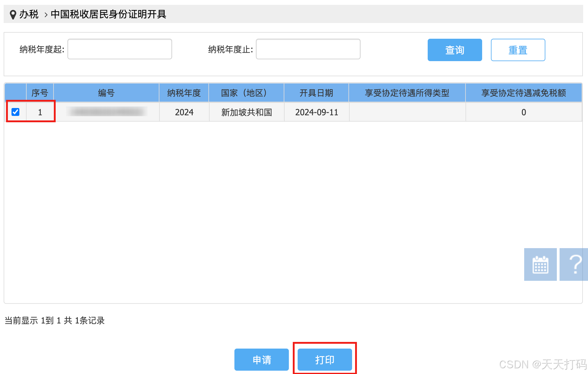588x374 pixels.
Task: Click the 打印 button
Action: 325,359
